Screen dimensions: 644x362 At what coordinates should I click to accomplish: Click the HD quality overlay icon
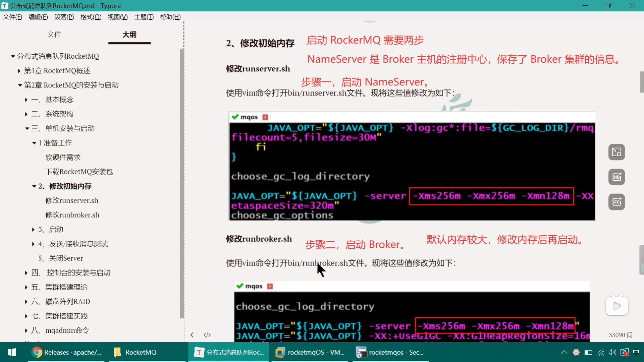coord(616,177)
